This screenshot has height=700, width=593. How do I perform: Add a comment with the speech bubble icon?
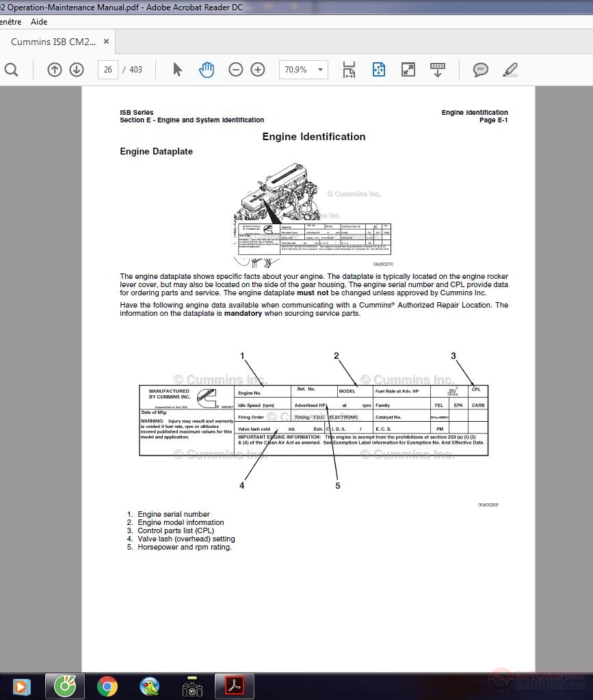point(480,70)
